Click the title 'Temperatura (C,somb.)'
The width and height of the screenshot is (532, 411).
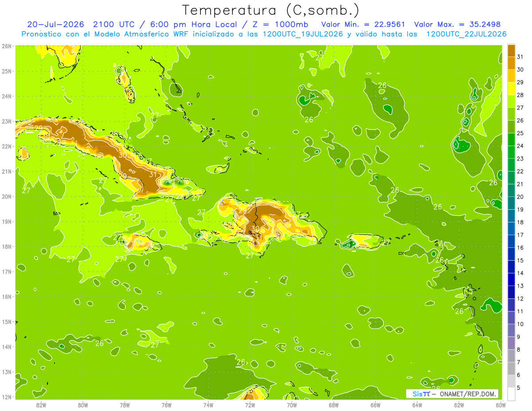[271, 10]
